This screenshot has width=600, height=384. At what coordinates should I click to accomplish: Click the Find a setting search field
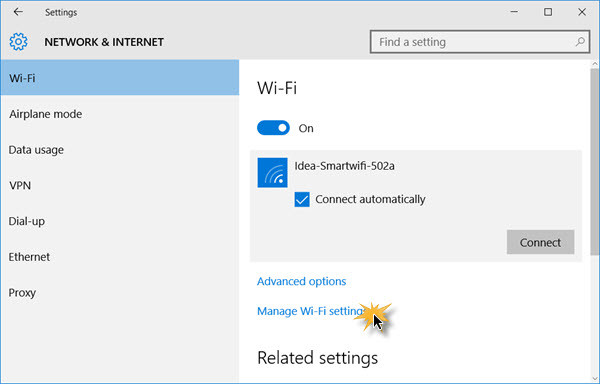coord(480,42)
